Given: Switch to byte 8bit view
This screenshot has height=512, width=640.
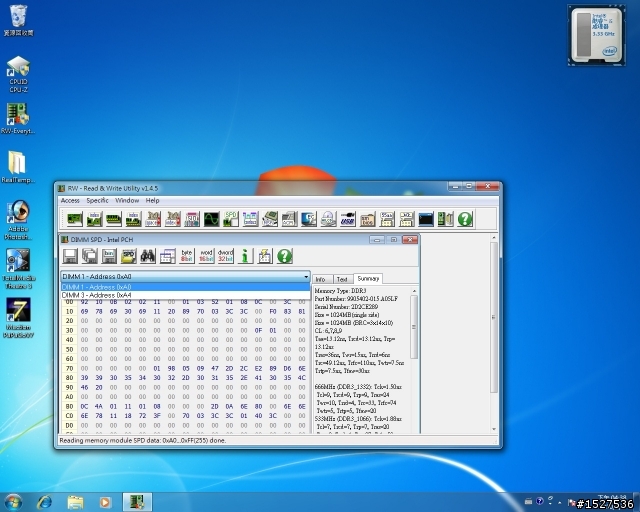Looking at the screenshot, I should [x=187, y=256].
